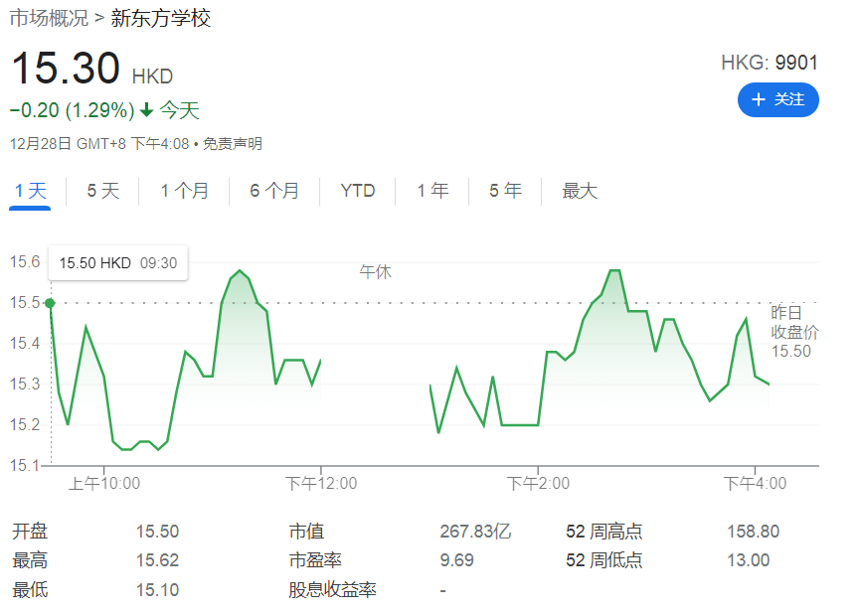Image resolution: width=861 pixels, height=616 pixels.
Task: Switch chart to YTD range
Action: point(358,191)
